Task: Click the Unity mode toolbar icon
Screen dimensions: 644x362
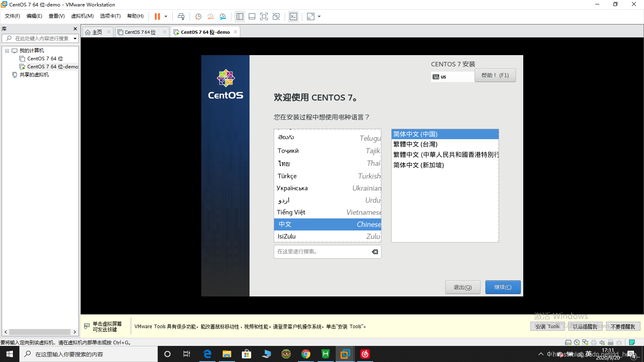Action: pyautogui.click(x=276, y=16)
